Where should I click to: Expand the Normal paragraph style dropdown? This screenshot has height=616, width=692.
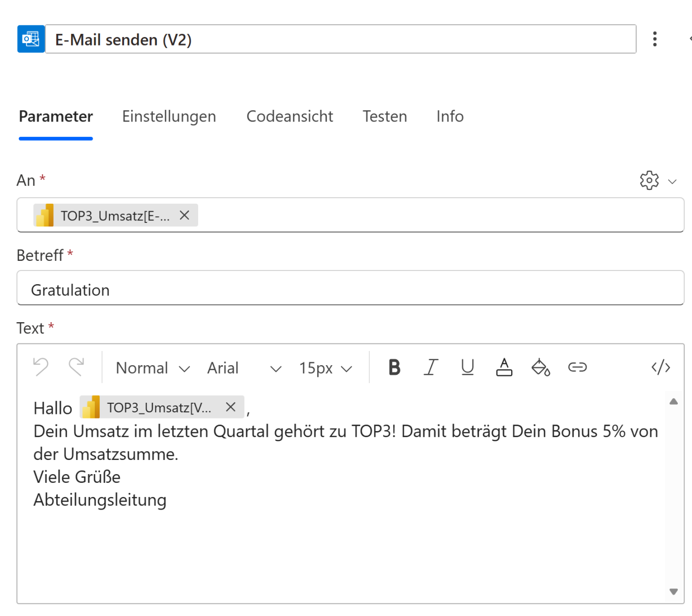pos(152,368)
